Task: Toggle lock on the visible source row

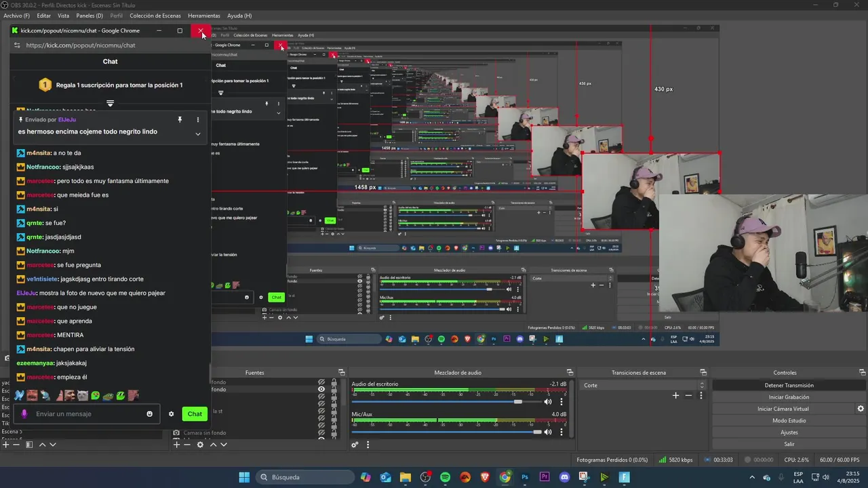Action: 334,389
